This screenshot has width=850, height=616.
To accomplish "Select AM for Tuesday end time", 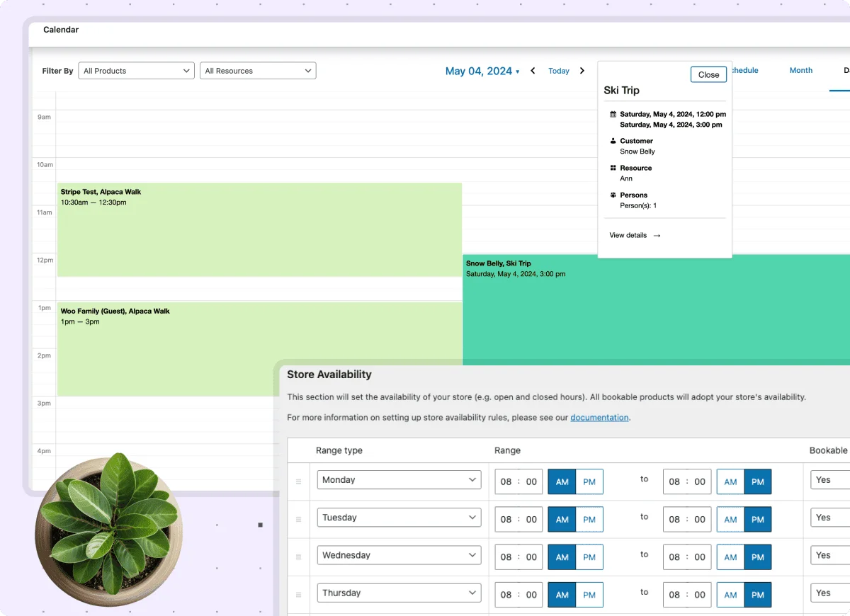I will (730, 519).
